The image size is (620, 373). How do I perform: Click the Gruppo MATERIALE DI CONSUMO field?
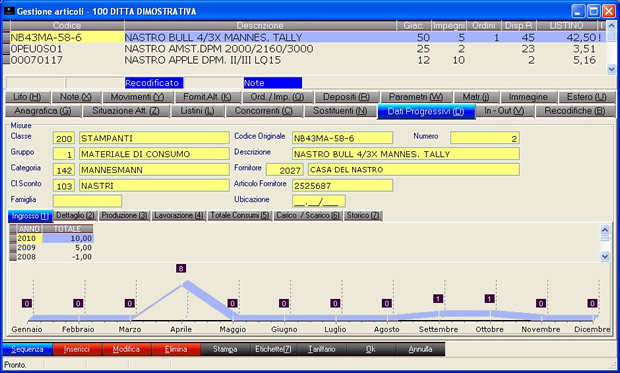coord(154,154)
